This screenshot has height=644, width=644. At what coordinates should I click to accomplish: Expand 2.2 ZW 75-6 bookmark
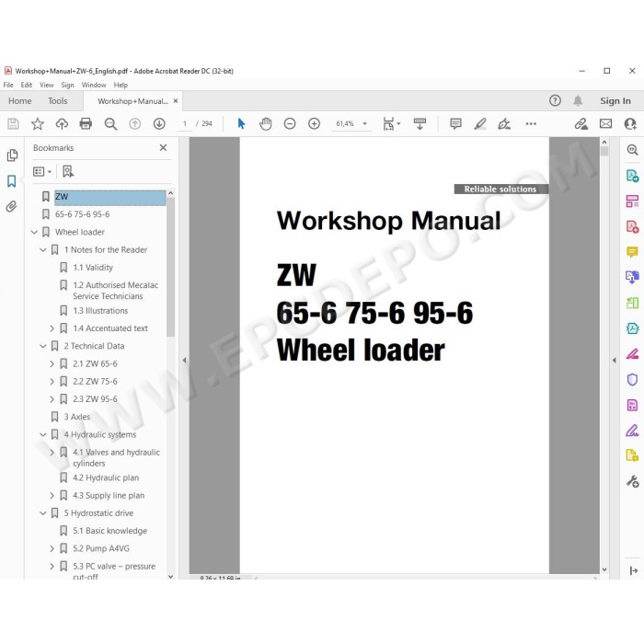click(x=52, y=381)
